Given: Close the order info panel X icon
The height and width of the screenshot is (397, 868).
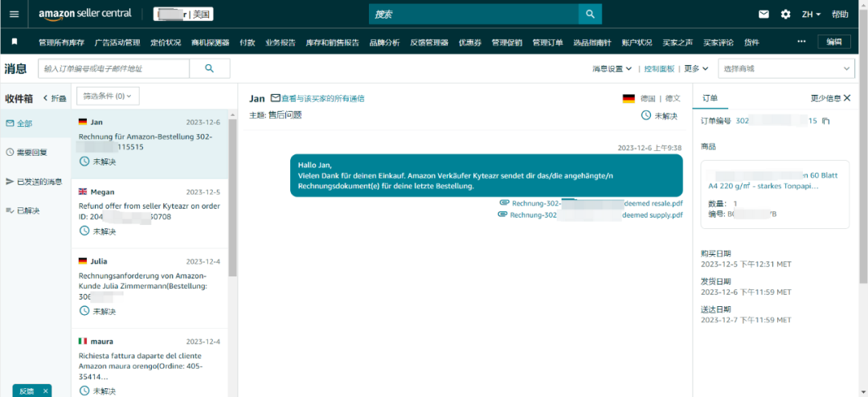Looking at the screenshot, I should pyautogui.click(x=847, y=98).
